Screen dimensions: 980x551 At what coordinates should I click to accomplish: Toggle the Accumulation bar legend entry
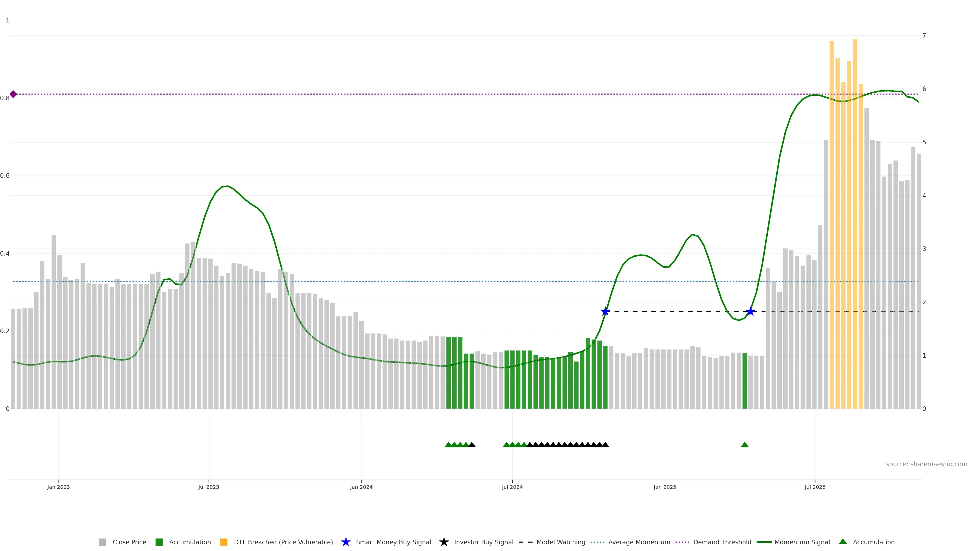(190, 542)
